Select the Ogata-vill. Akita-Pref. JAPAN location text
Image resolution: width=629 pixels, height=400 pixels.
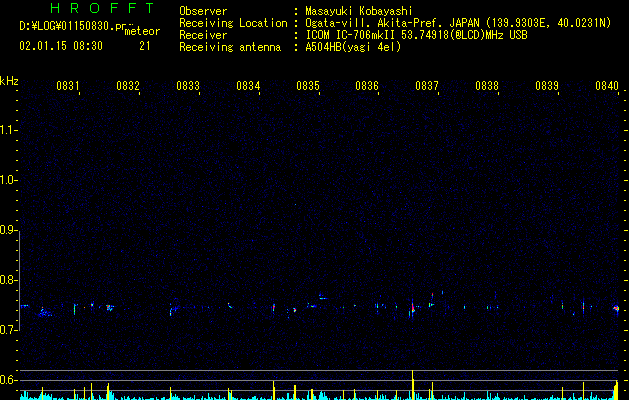click(x=458, y=23)
